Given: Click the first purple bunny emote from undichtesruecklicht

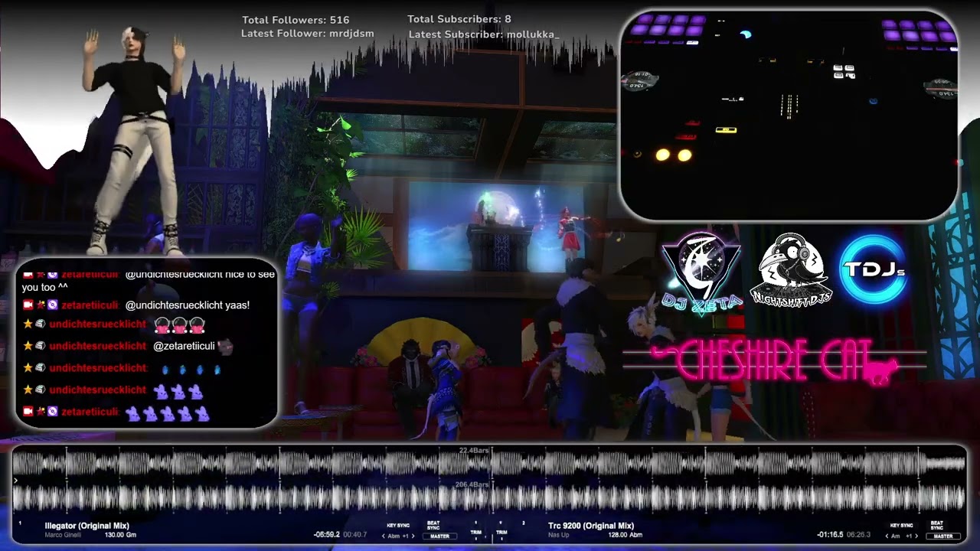Looking at the screenshot, I should click(x=161, y=391).
